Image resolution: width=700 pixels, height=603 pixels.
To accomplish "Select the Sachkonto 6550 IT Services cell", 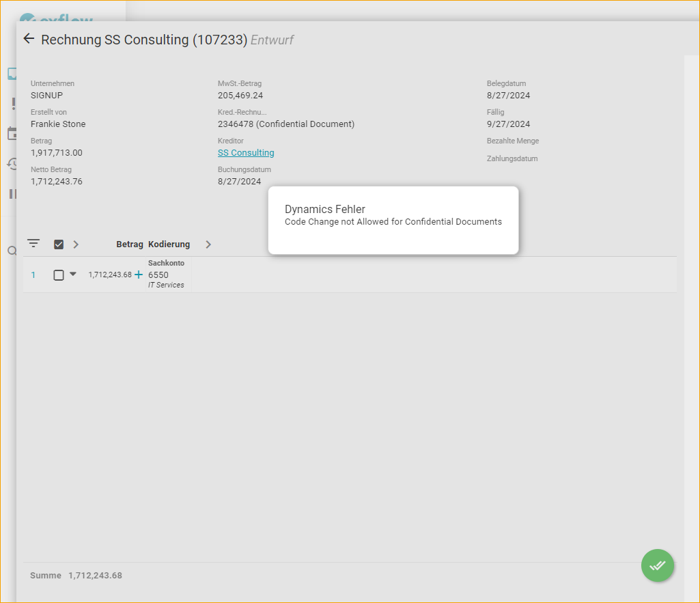I will pyautogui.click(x=166, y=275).
